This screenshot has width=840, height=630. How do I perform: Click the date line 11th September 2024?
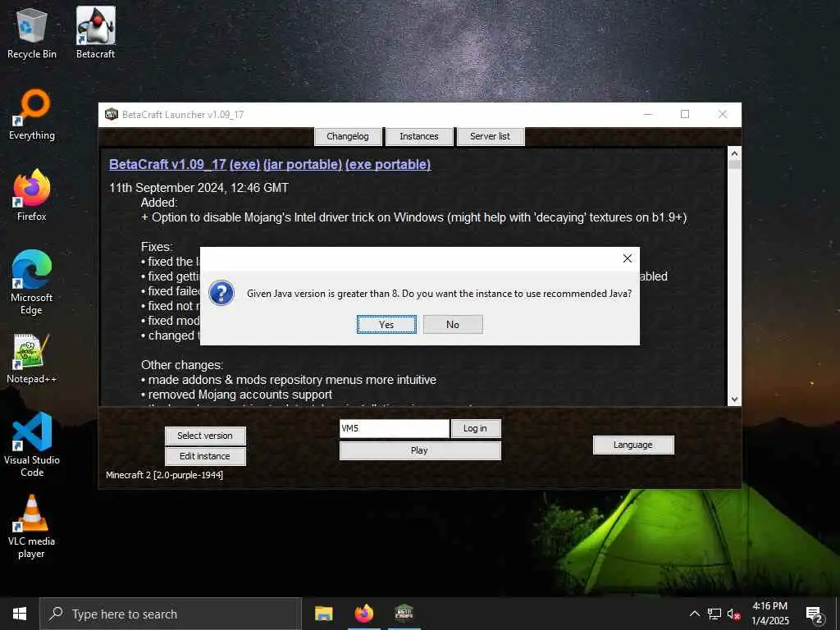coord(199,188)
